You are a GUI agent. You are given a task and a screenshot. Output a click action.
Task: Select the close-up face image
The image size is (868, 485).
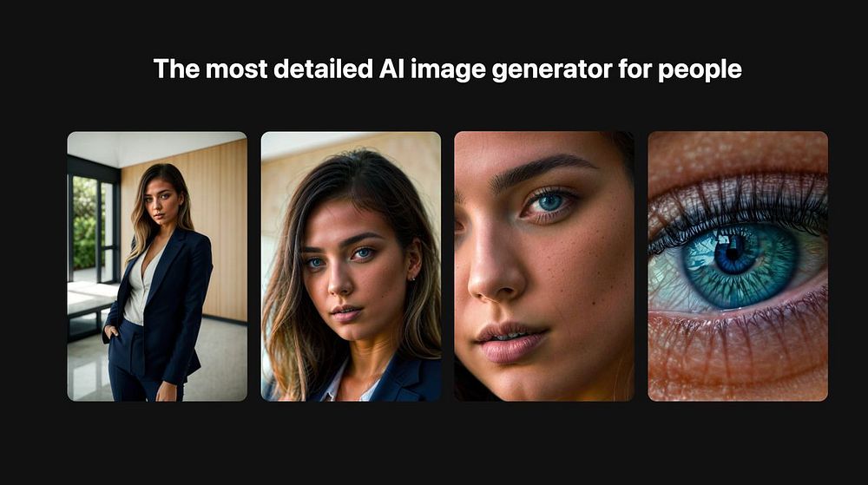coord(544,266)
